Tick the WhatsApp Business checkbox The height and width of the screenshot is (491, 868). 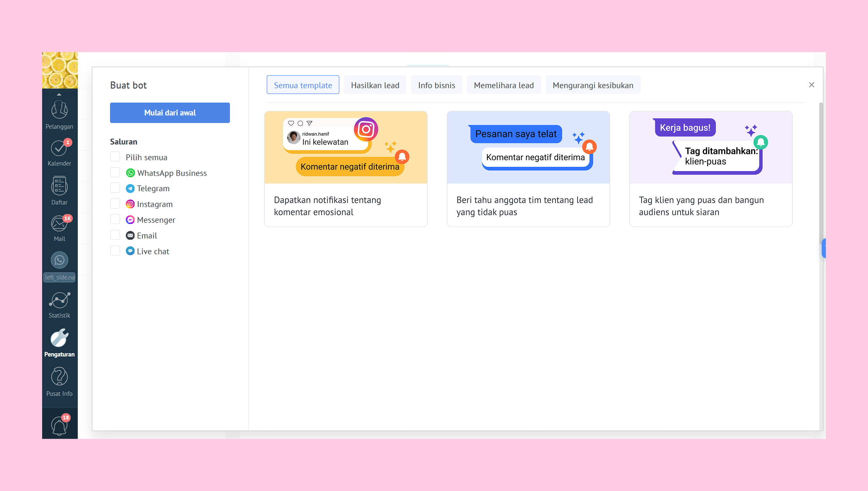(115, 172)
